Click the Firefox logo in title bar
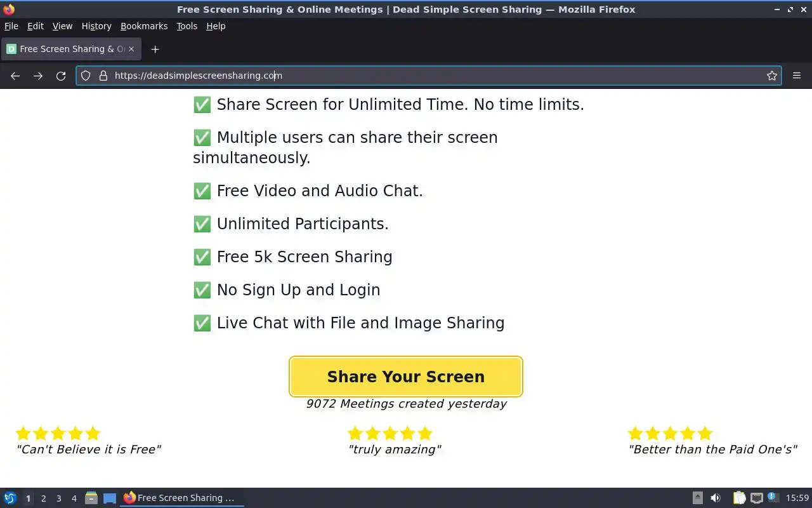The image size is (812, 508). pos(9,10)
